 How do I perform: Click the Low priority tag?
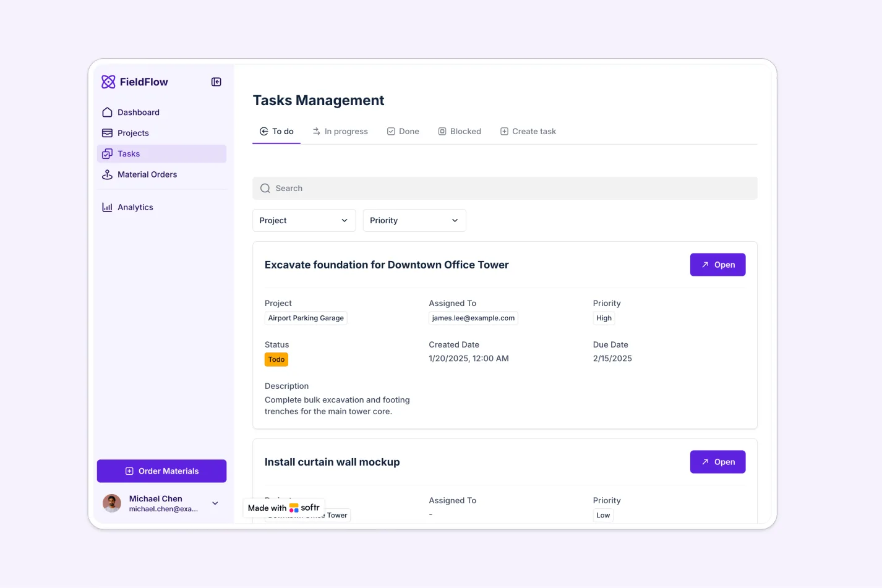[603, 515]
